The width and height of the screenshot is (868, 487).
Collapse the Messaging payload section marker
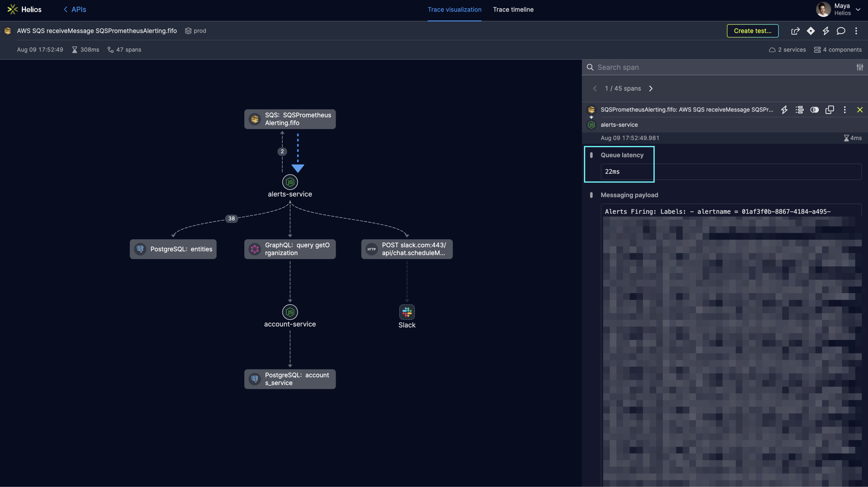point(591,195)
